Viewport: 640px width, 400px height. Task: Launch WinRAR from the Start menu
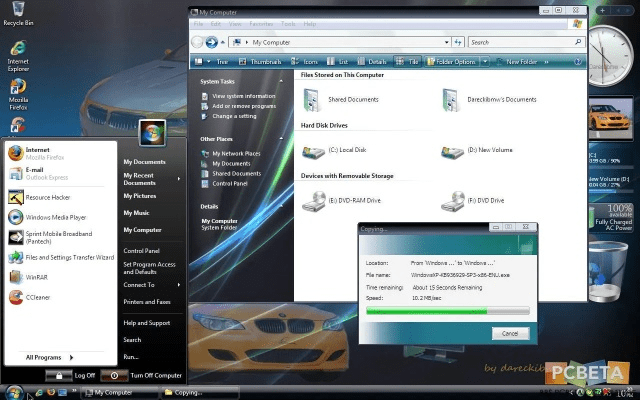36,276
